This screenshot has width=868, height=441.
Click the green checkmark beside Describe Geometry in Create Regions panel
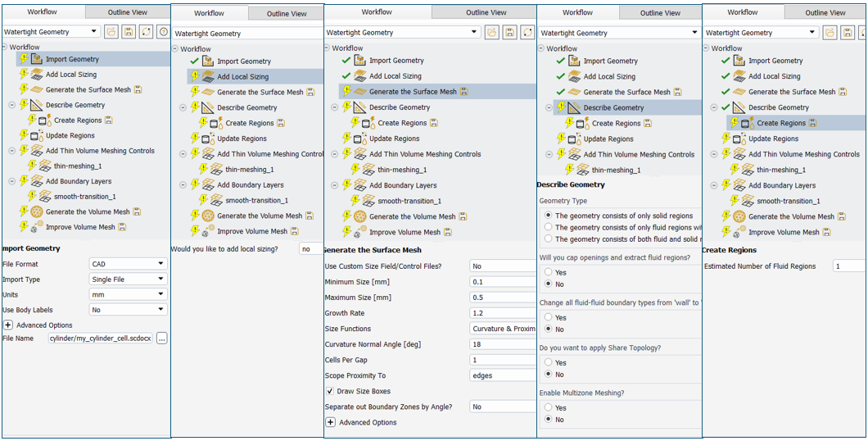point(726,107)
